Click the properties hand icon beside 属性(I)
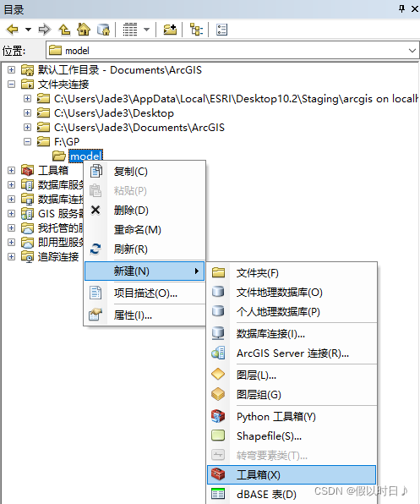This screenshot has width=420, height=504. [95, 315]
